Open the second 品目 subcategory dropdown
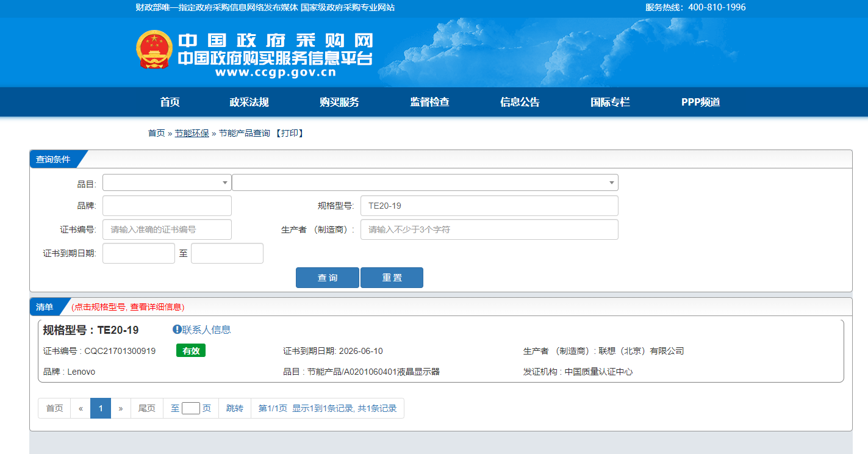 425,182
